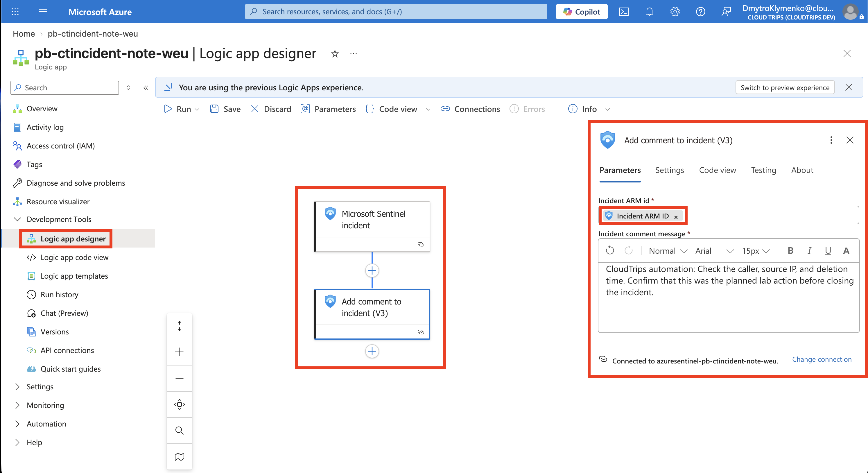
Task: Toggle bold formatting
Action: [x=790, y=251]
